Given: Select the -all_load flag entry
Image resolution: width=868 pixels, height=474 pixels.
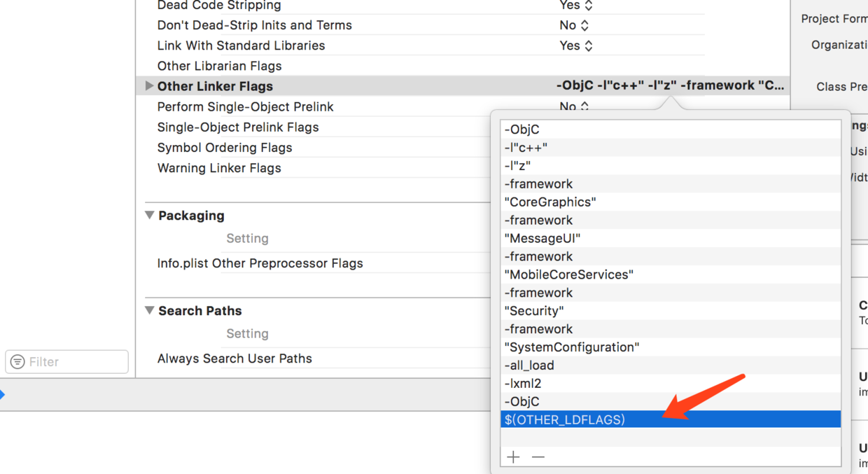Looking at the screenshot, I should point(671,365).
